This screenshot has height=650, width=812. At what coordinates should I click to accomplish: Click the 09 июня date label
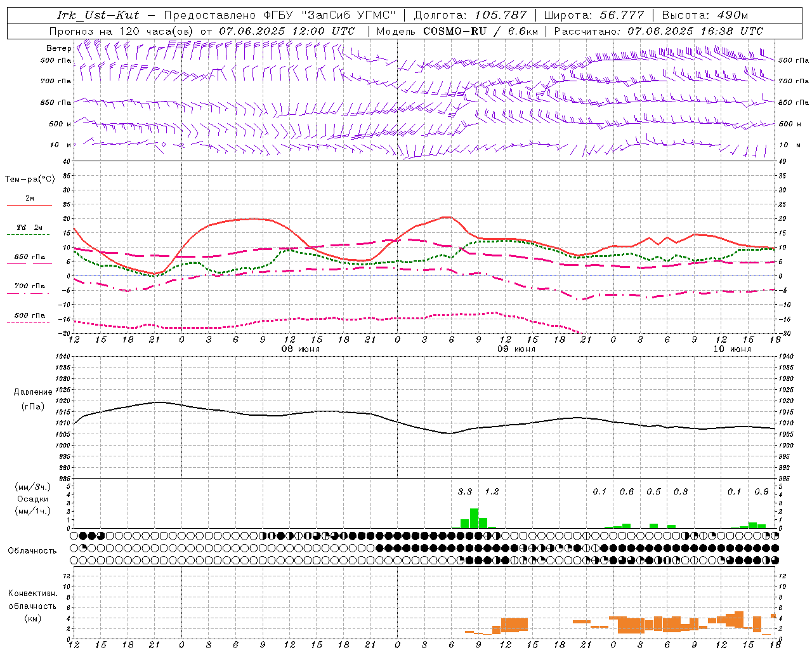click(x=516, y=349)
